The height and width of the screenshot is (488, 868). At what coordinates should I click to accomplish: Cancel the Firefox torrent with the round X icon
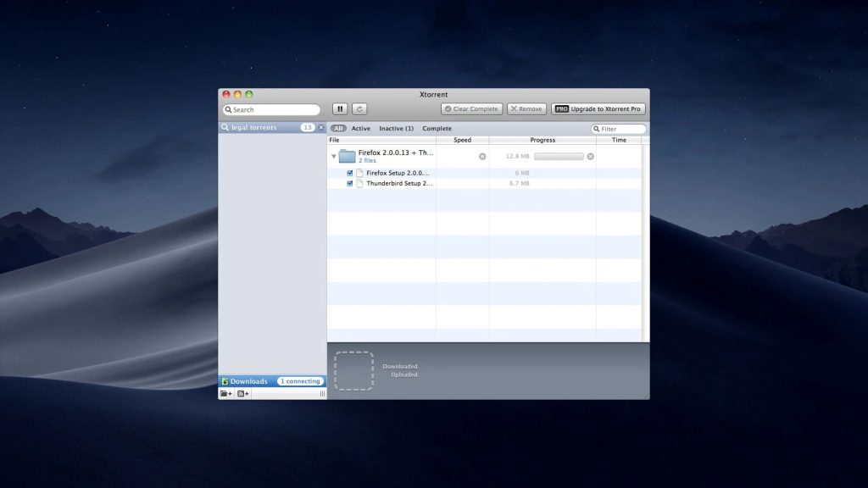pyautogui.click(x=591, y=157)
